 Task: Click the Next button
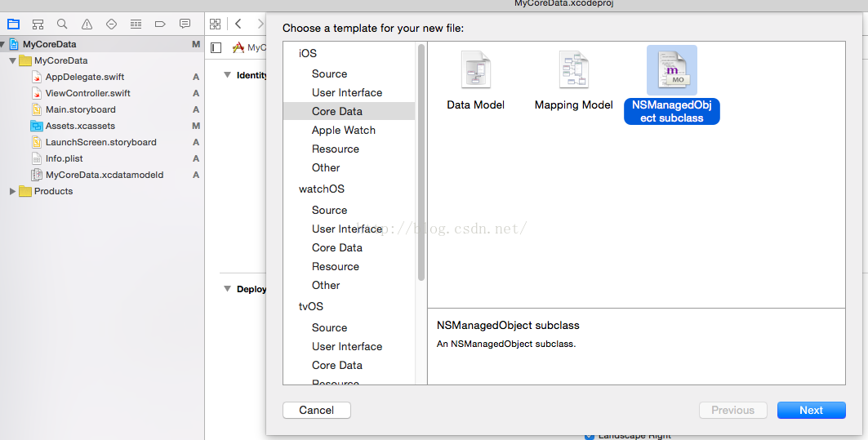click(x=811, y=410)
